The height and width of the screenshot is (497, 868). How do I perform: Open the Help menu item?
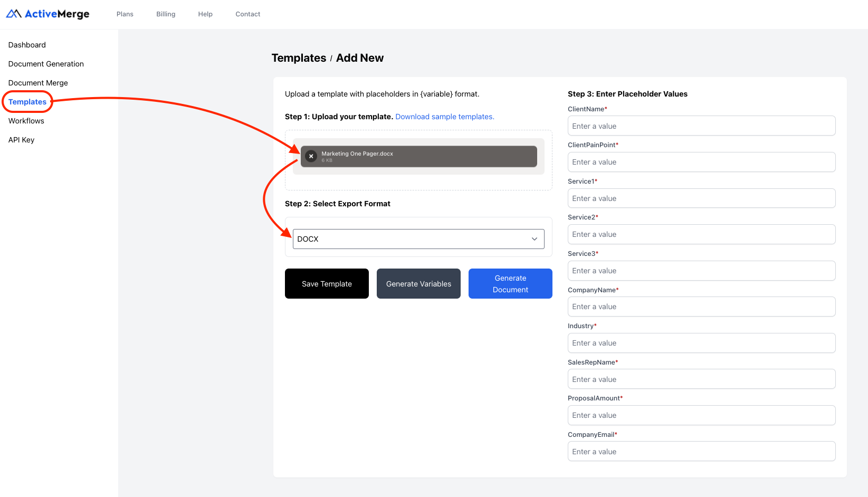pos(205,14)
